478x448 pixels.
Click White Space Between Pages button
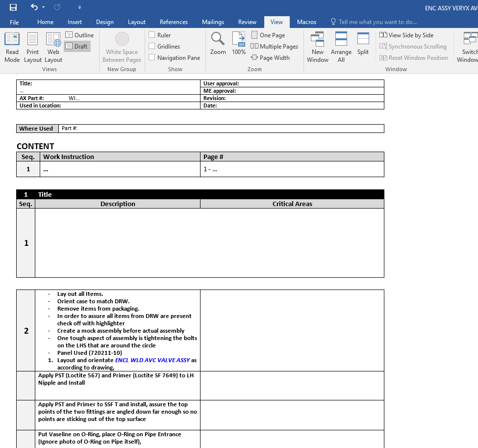pyautogui.click(x=122, y=48)
